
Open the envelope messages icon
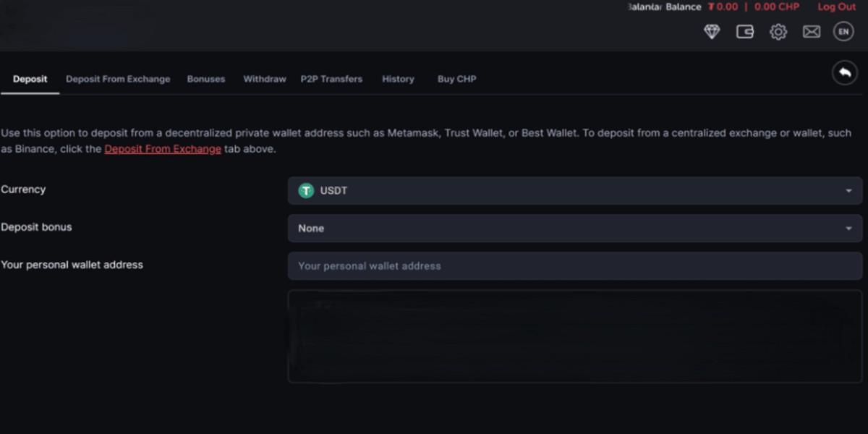812,32
